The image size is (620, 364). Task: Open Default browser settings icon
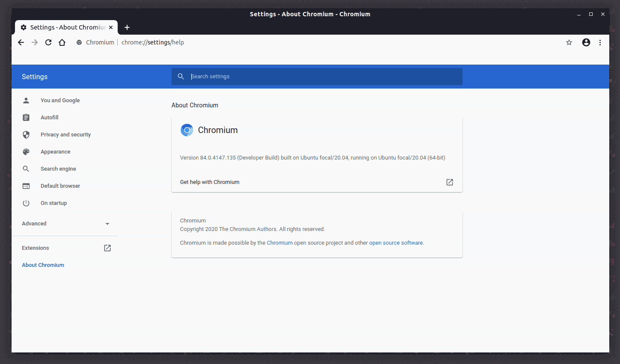26,186
